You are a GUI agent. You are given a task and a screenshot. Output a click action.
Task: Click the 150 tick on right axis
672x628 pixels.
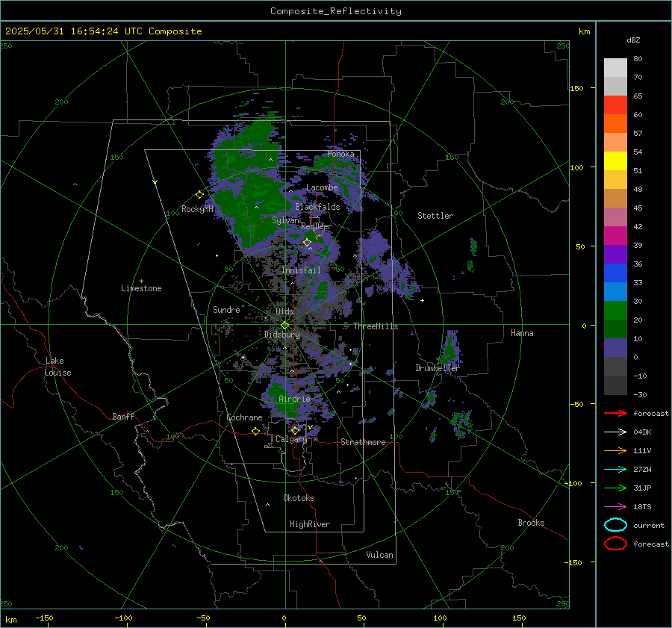pos(576,88)
